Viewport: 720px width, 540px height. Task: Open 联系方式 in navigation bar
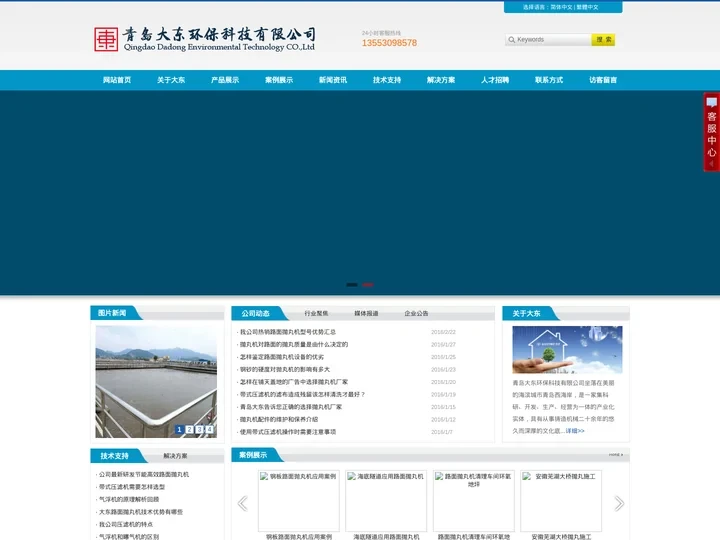click(549, 80)
